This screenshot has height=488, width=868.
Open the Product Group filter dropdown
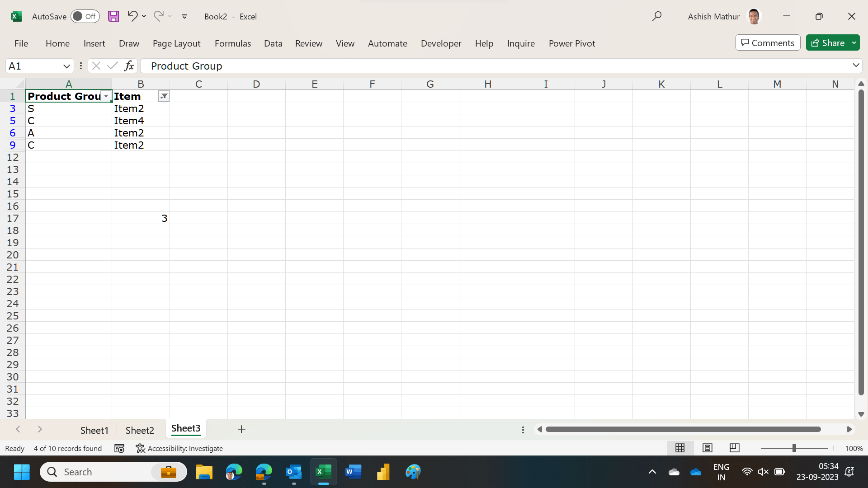pos(106,96)
